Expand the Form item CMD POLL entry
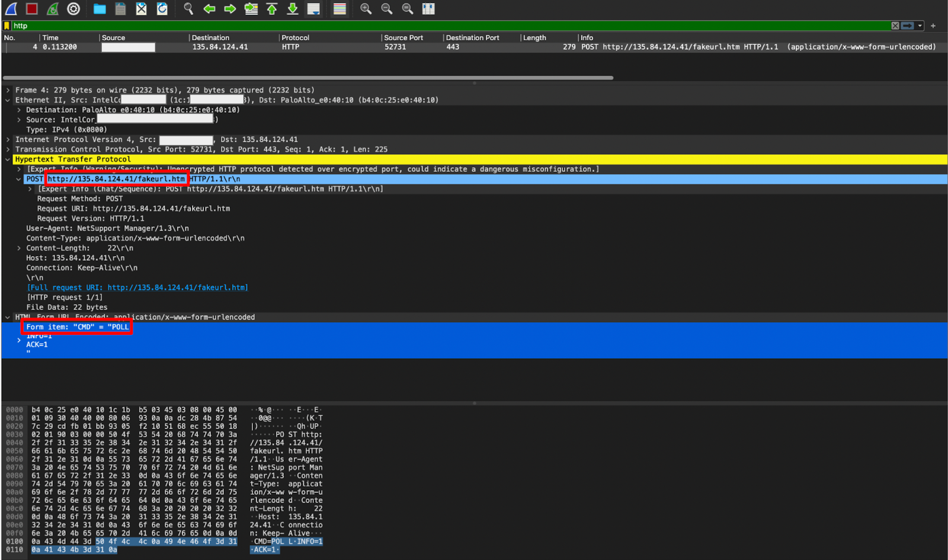 (x=19, y=340)
